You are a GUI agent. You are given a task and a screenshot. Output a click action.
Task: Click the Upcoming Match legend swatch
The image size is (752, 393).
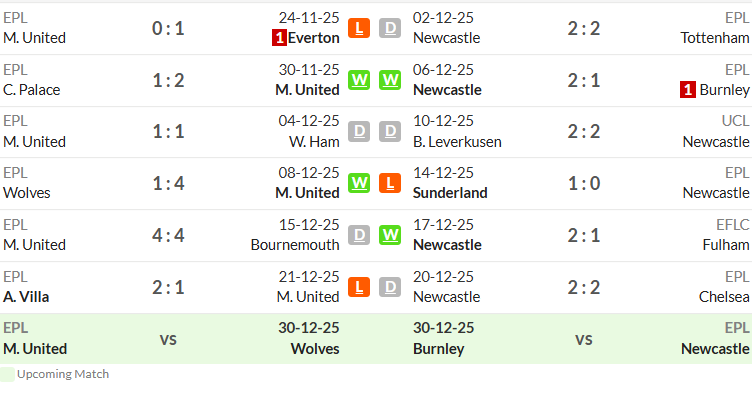click(x=7, y=374)
